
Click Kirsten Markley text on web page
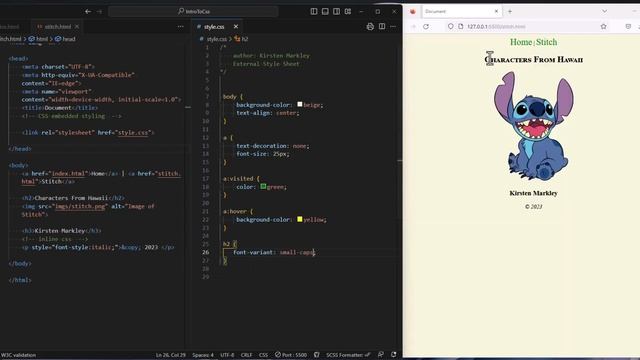pyautogui.click(x=533, y=193)
